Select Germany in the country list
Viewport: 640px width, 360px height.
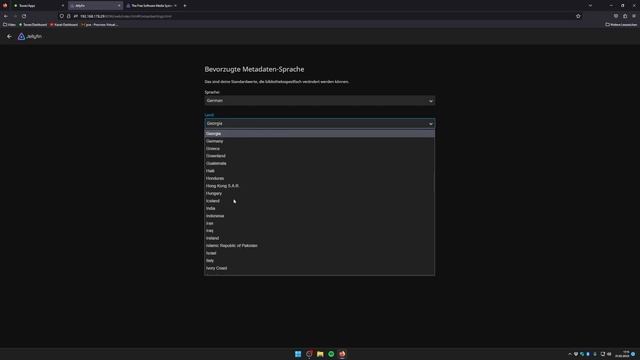coord(320,141)
